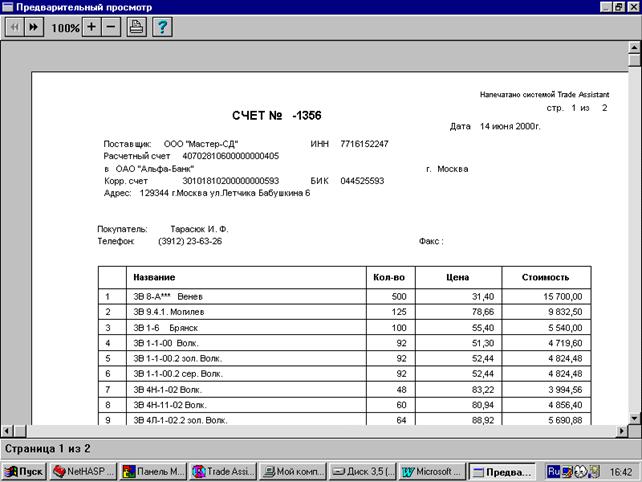The image size is (642, 482).
Task: Switch to Microsoft Word taskbar window
Action: [x=432, y=471]
